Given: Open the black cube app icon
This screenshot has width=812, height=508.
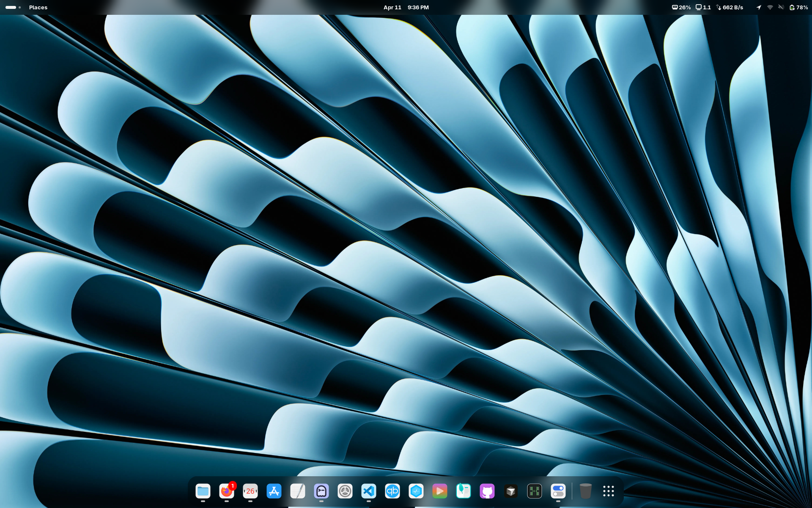Looking at the screenshot, I should (x=511, y=491).
